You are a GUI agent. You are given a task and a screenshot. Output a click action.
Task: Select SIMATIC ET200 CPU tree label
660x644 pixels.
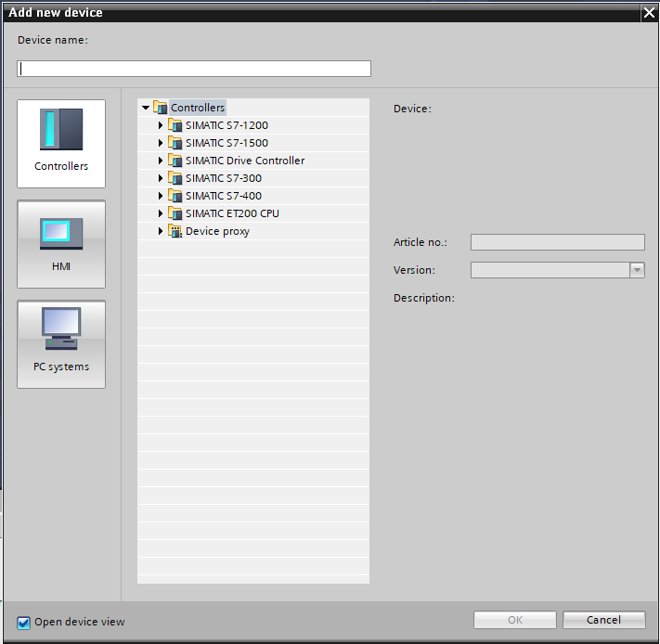232,213
